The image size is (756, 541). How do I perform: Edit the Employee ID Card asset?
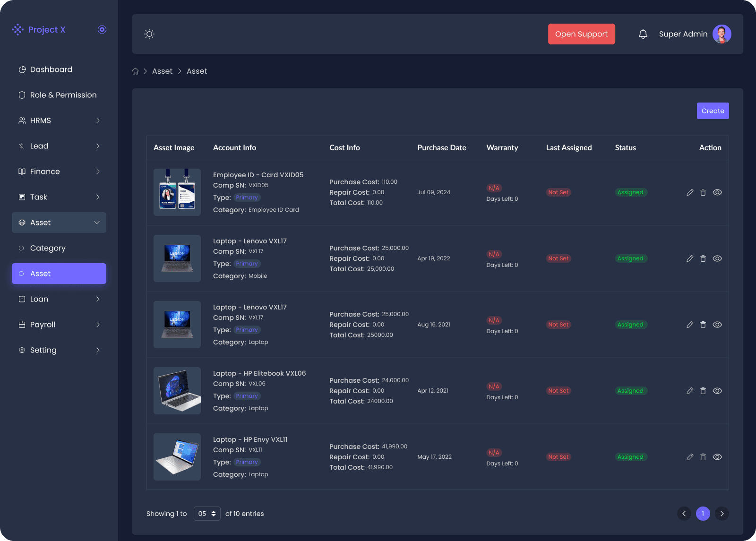[690, 192]
